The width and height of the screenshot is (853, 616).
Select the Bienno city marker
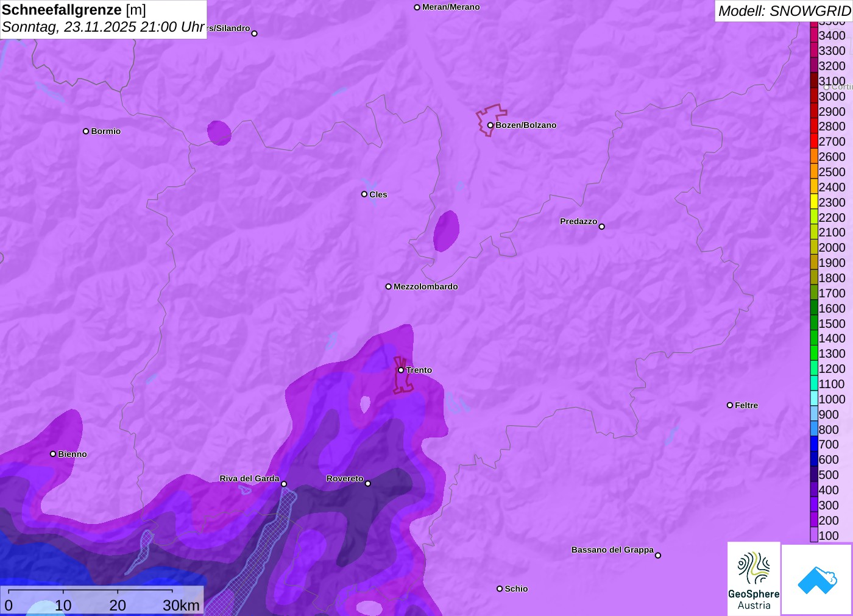53,454
